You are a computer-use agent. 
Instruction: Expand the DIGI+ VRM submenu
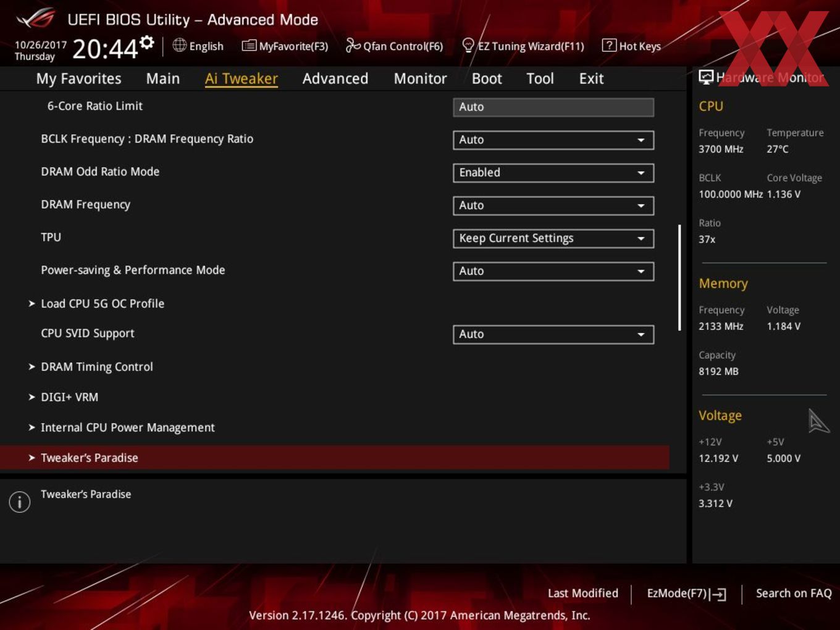coord(69,397)
